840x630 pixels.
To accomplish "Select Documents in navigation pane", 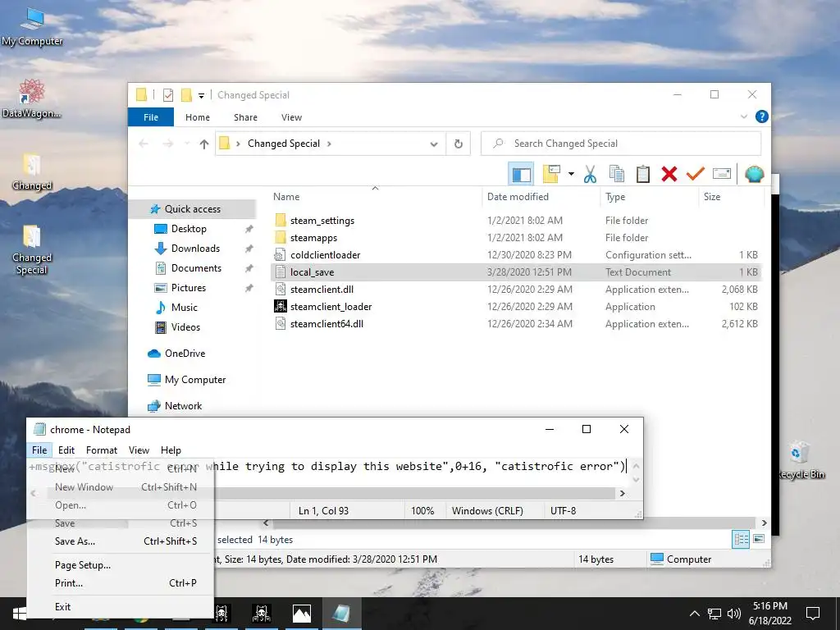I will coord(196,268).
